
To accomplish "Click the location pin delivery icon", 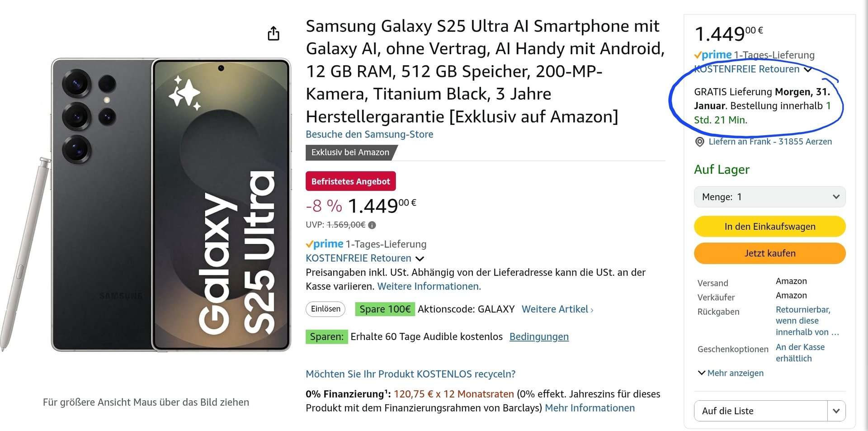I will pyautogui.click(x=699, y=142).
